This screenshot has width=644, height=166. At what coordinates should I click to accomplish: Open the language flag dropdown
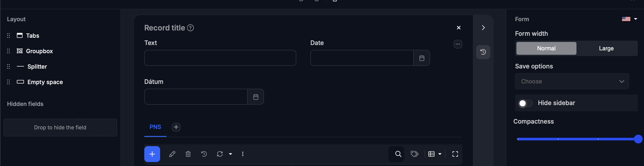[629, 19]
